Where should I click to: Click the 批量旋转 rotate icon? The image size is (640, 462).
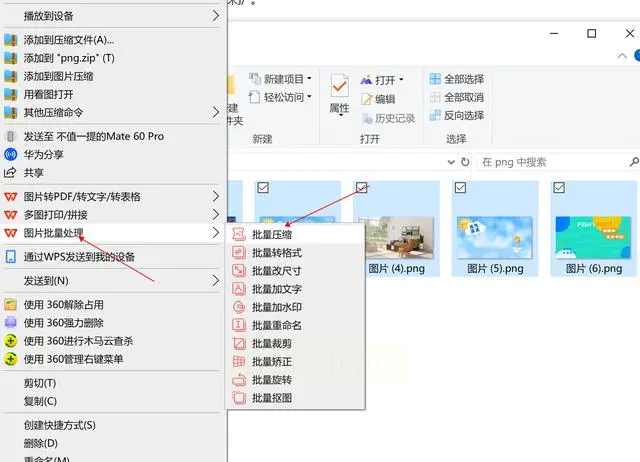[x=239, y=380]
